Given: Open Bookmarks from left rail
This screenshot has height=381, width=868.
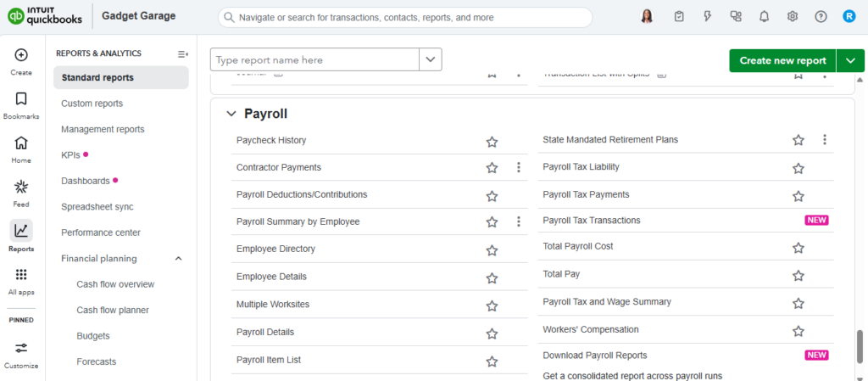Looking at the screenshot, I should 21,99.
